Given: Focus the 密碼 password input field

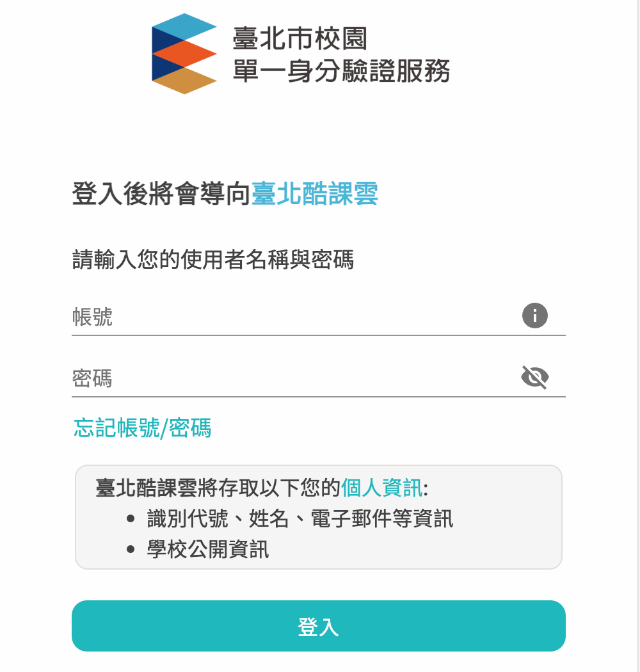Looking at the screenshot, I should (294, 378).
